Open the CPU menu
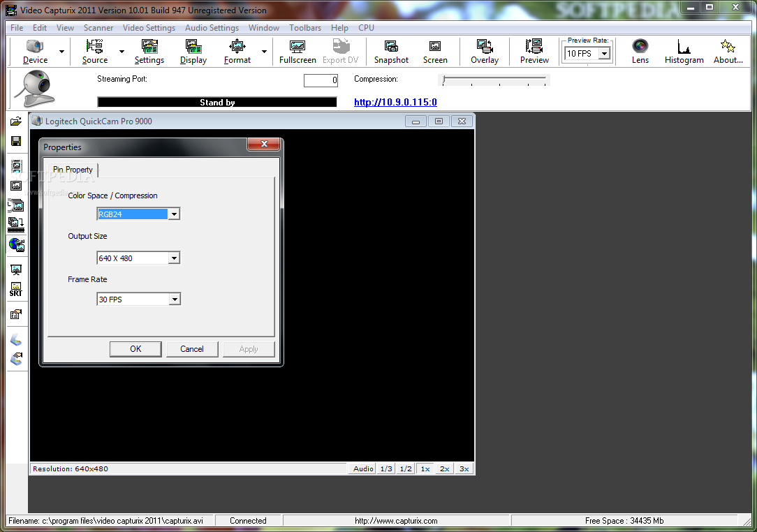 coord(366,28)
